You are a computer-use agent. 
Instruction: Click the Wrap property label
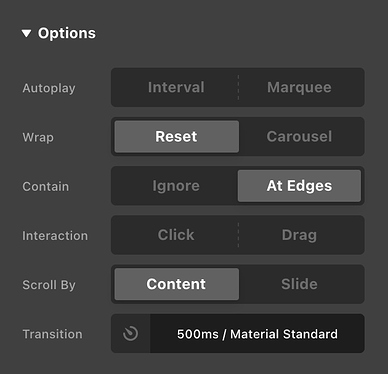pyautogui.click(x=38, y=137)
